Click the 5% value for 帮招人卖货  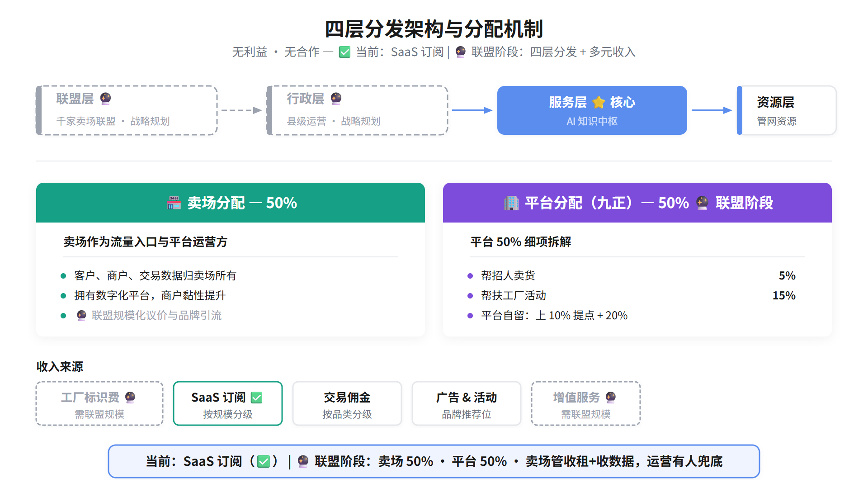click(x=787, y=275)
